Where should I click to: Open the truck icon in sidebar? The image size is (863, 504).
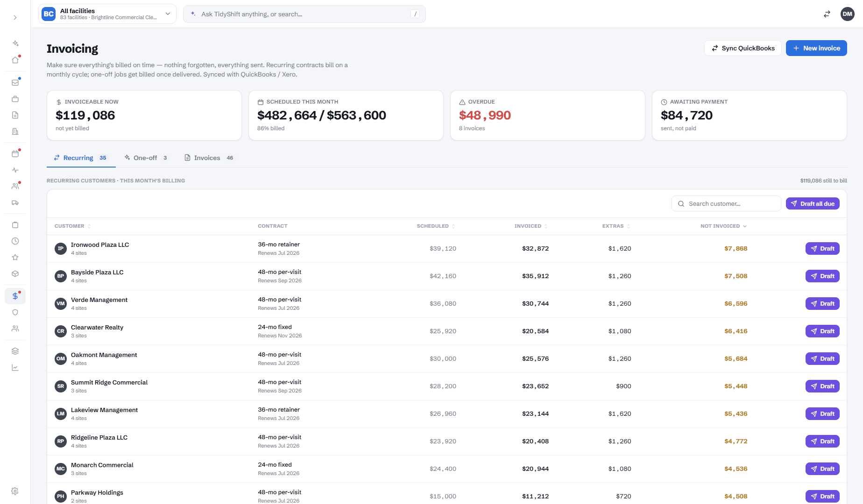(15, 203)
